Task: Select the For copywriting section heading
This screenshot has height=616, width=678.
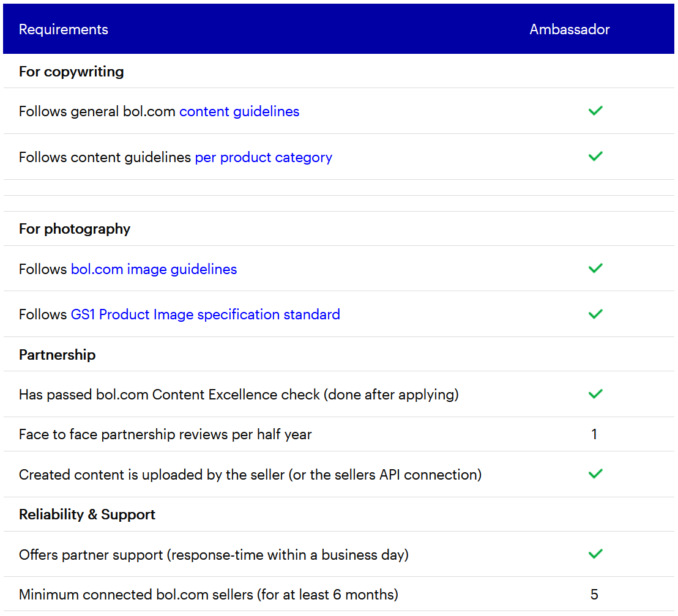Action: click(x=72, y=72)
